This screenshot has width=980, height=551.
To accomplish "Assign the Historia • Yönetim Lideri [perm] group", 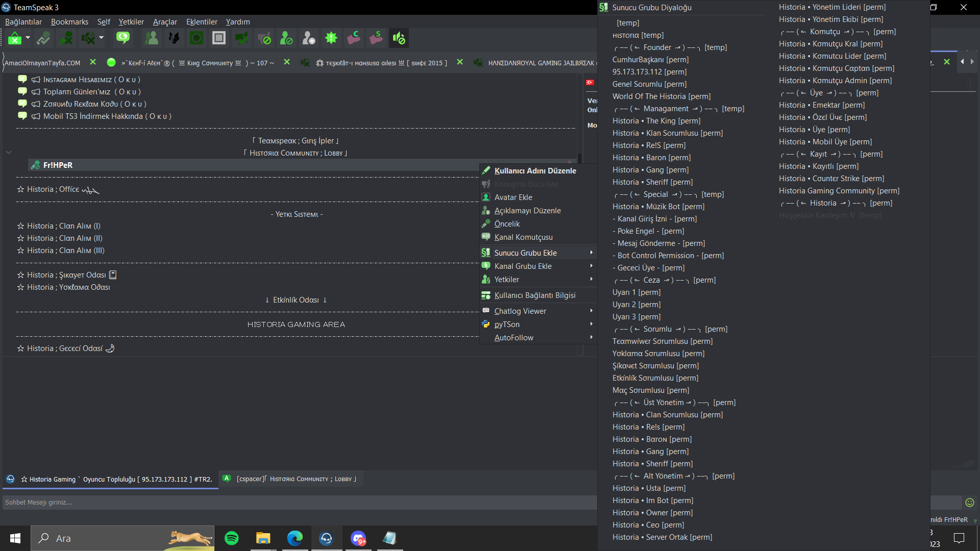I will [832, 7].
